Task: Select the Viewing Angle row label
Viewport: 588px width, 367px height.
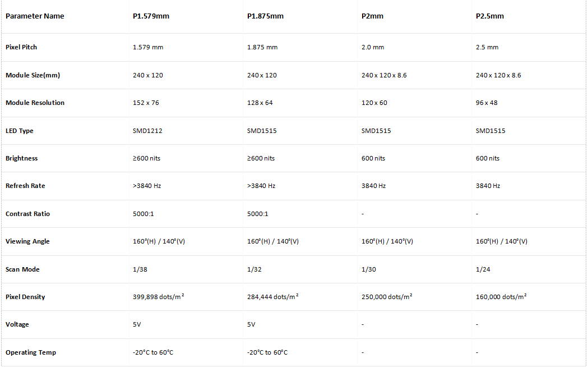Action: click(x=27, y=241)
